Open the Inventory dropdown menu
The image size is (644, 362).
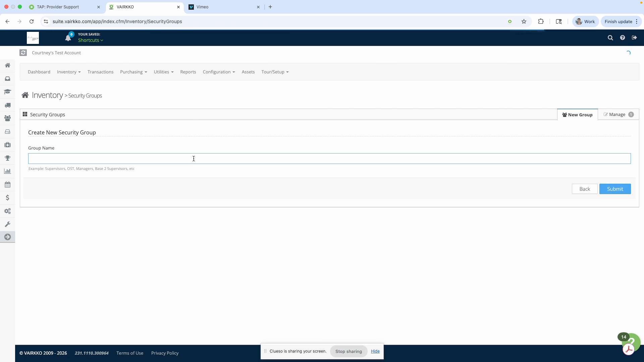click(69, 72)
